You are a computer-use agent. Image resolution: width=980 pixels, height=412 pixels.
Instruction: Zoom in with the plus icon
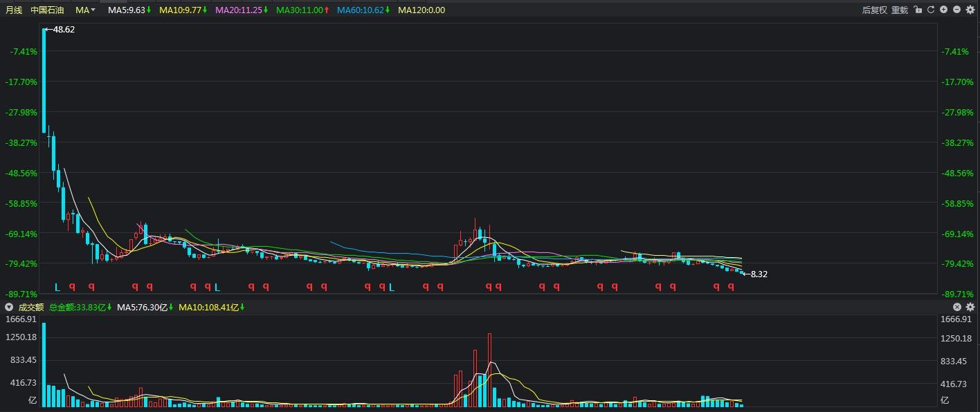pyautogui.click(x=944, y=10)
